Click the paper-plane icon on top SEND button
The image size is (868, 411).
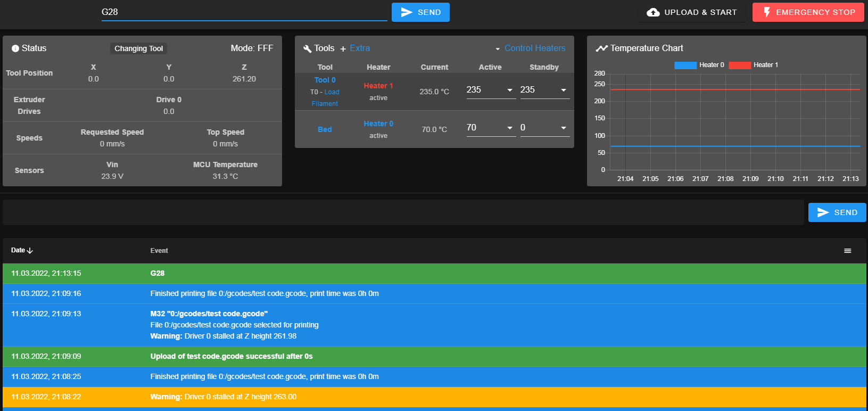[407, 12]
